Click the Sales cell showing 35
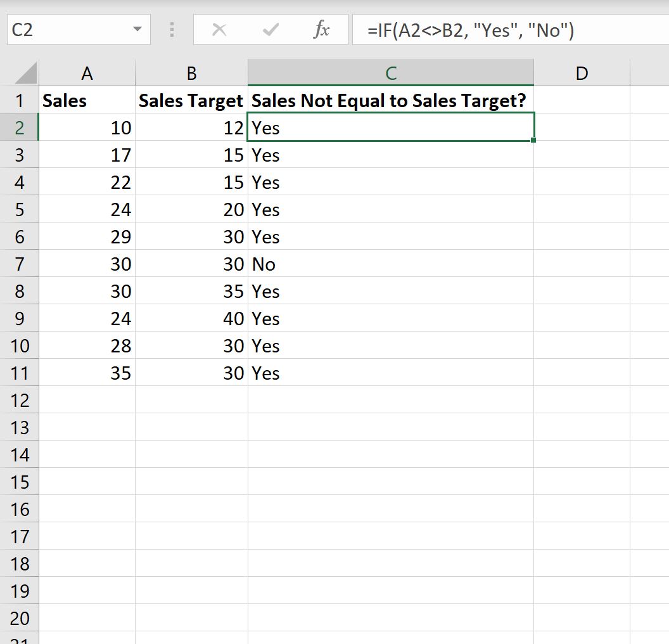 pyautogui.click(x=87, y=373)
